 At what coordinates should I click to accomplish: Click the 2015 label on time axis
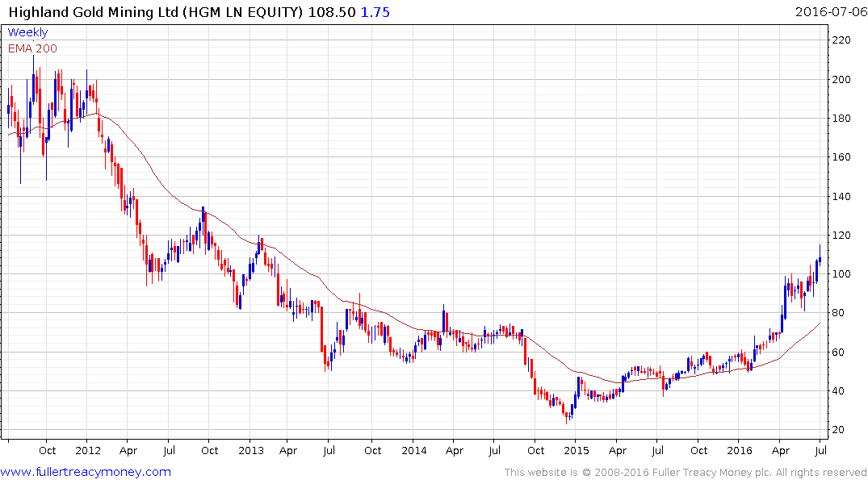(x=577, y=450)
